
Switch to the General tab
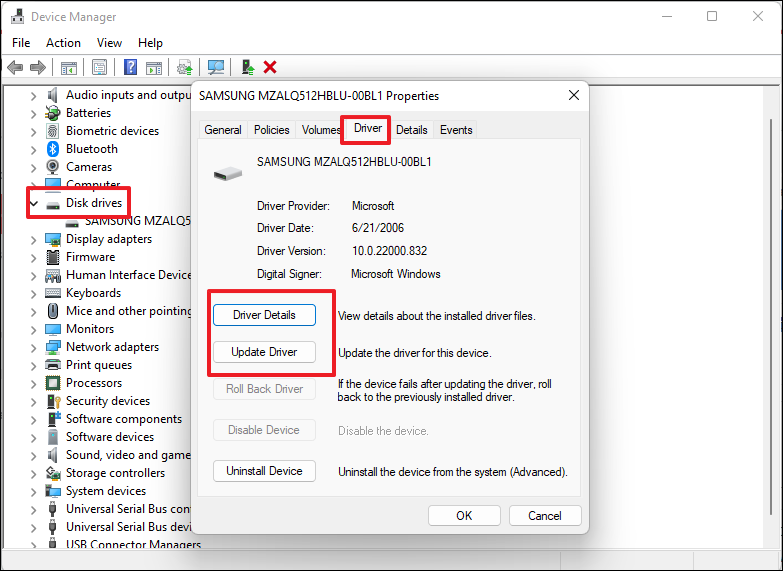223,130
